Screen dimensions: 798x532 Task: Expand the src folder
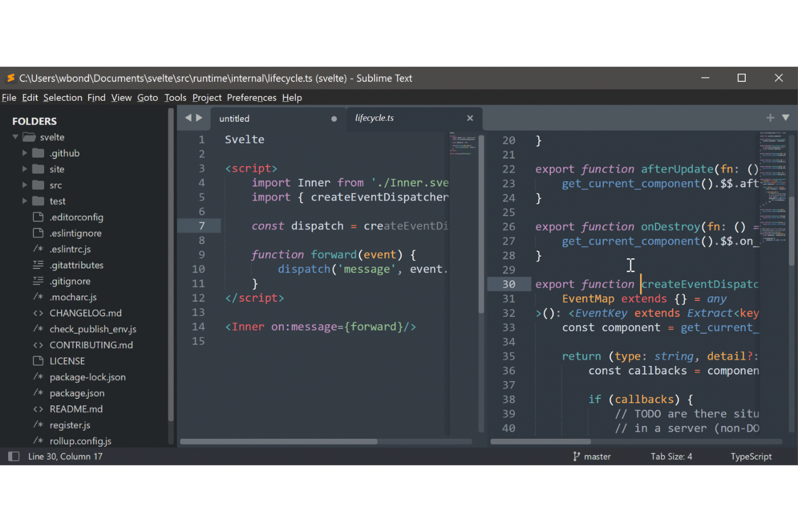tap(24, 185)
